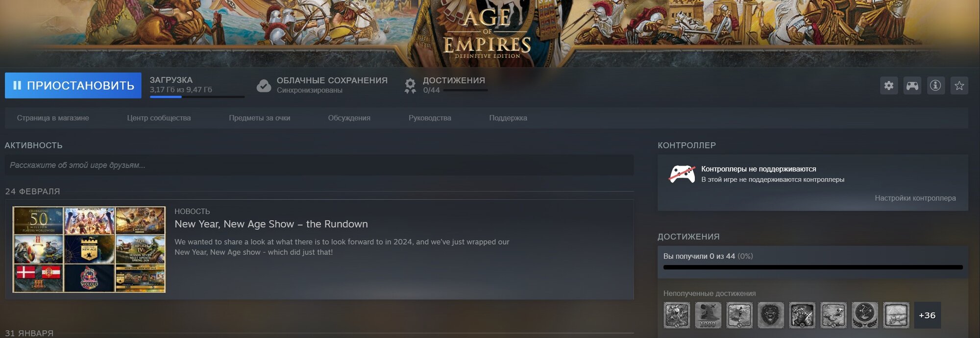
Task: Show game info via the info icon
Action: [935, 86]
